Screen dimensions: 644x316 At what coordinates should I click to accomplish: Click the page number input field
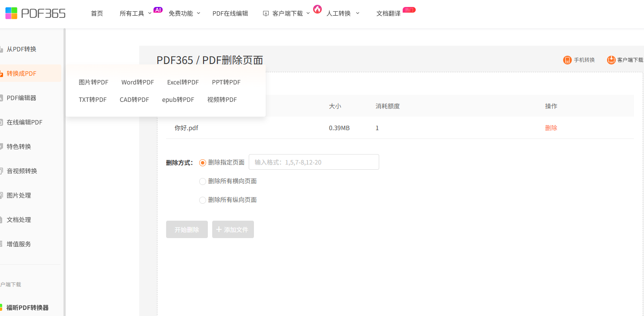[x=314, y=162]
